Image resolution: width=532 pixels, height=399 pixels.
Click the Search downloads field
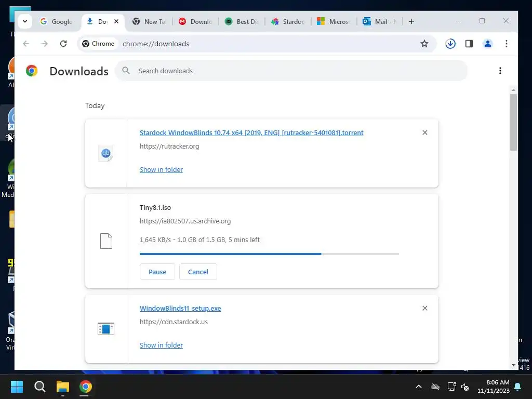coord(291,71)
